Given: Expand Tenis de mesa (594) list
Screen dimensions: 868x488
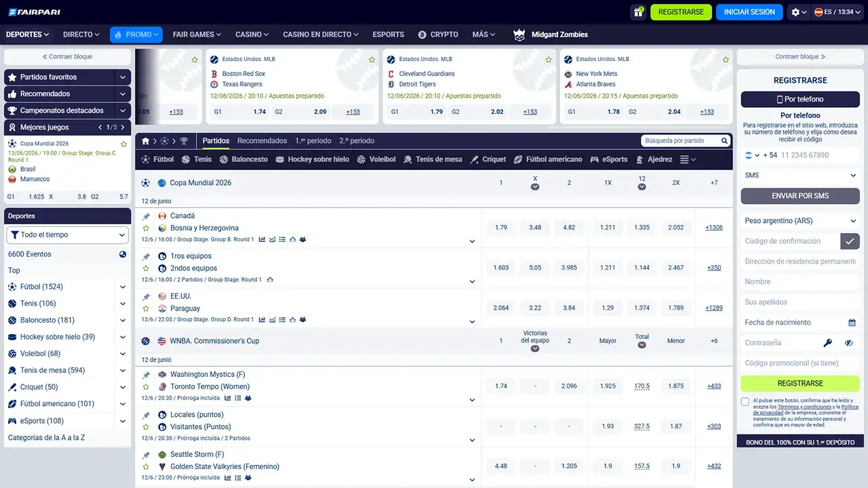Looking at the screenshot, I should point(123,371).
